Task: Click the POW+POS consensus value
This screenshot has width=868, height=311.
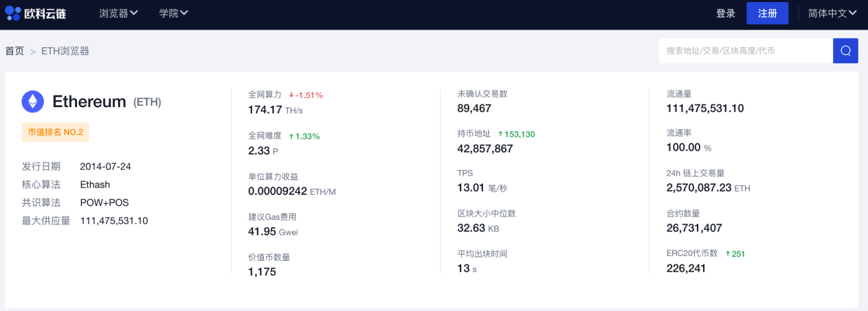Action: [104, 203]
